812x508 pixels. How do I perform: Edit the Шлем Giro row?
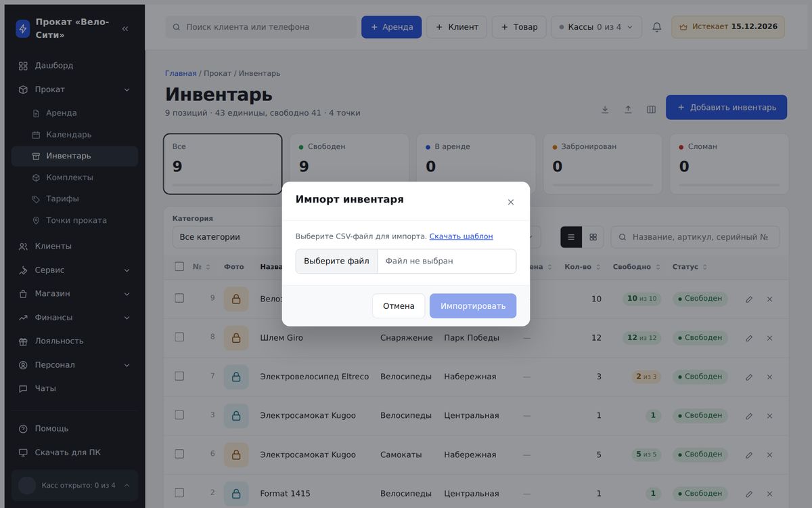tap(749, 338)
